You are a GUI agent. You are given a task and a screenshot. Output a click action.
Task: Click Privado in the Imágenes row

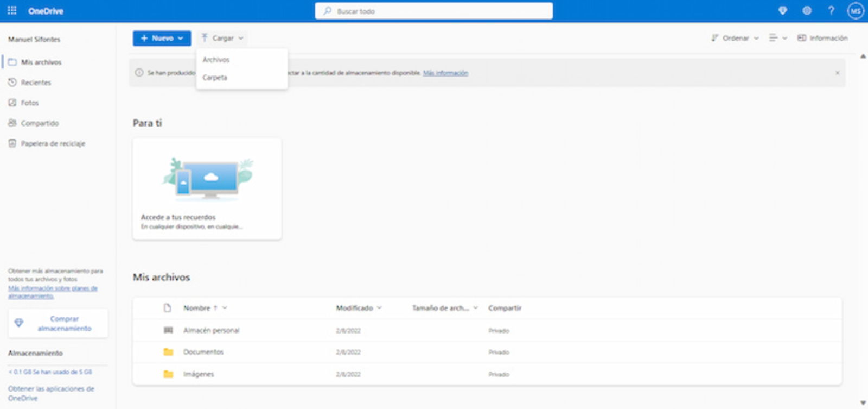point(499,375)
